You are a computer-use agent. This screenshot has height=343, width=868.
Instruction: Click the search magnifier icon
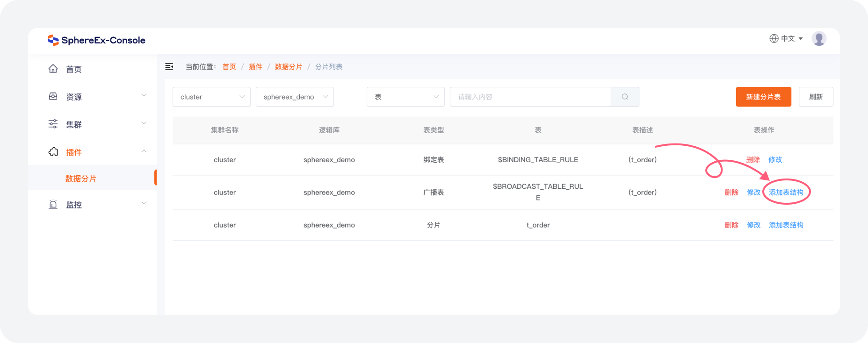[x=625, y=97]
